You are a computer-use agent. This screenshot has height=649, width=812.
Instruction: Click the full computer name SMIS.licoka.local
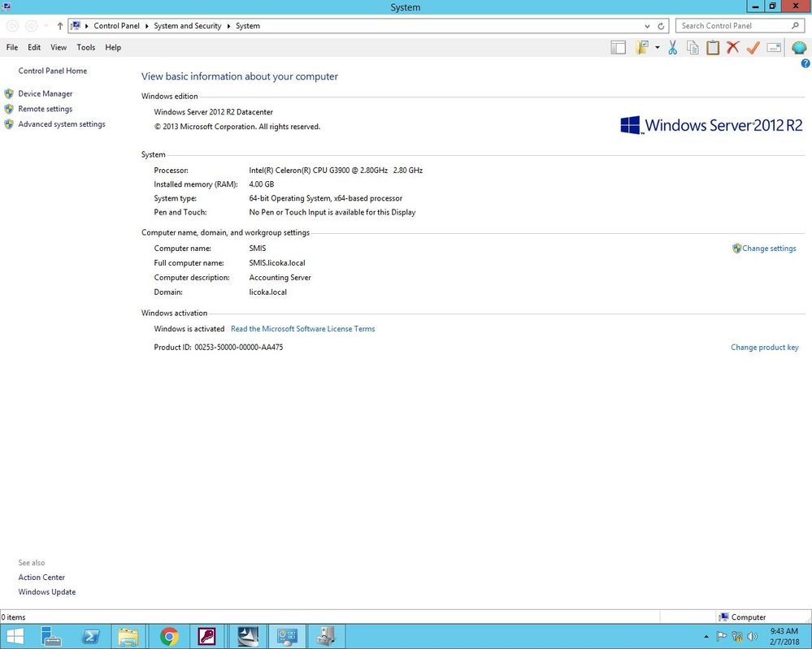[277, 263]
